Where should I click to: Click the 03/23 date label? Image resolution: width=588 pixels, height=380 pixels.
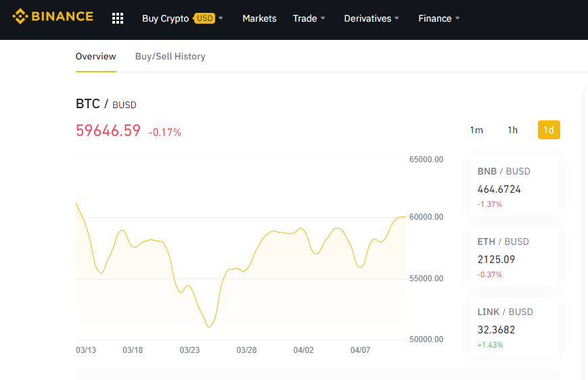[x=189, y=350]
